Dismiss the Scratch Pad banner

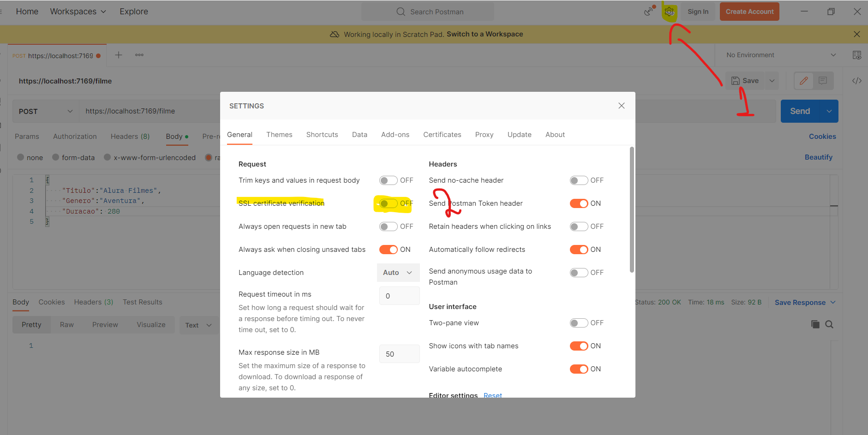coord(857,34)
